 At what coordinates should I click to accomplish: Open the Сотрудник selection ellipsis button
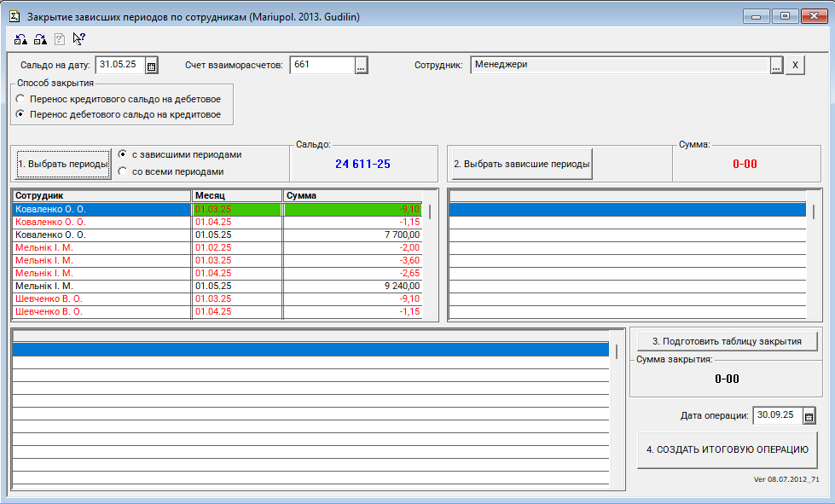coord(776,66)
